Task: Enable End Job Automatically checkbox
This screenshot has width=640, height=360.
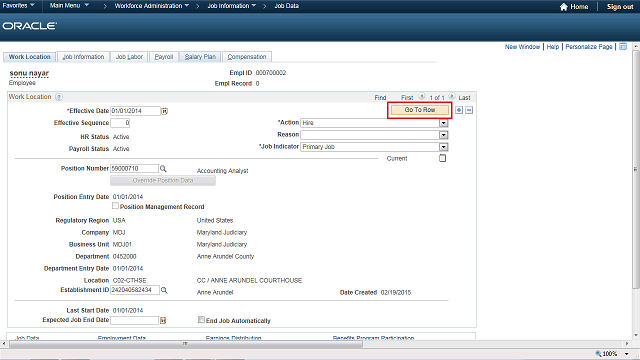Action: pyautogui.click(x=201, y=320)
